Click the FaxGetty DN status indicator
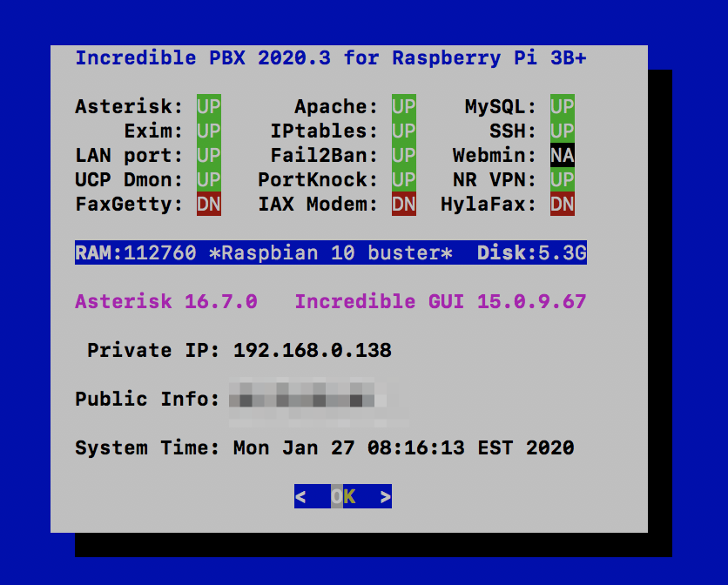Viewport: 728px width, 585px height. pos(209,204)
